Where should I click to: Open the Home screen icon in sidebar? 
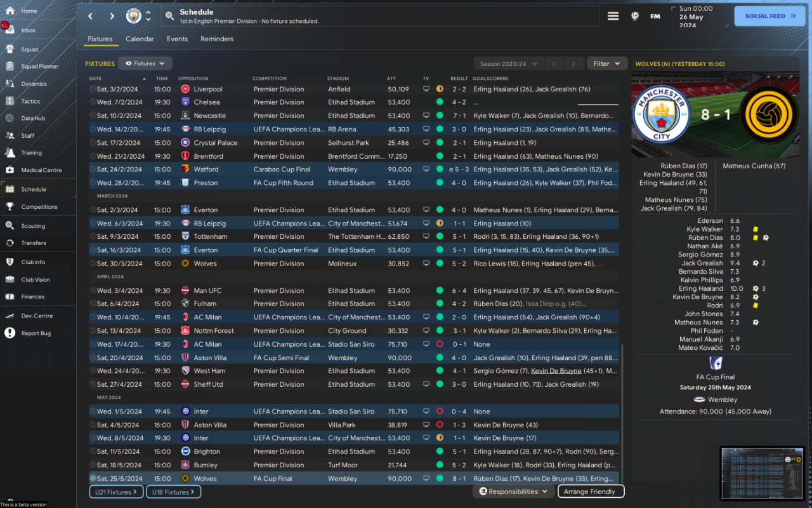click(x=10, y=11)
